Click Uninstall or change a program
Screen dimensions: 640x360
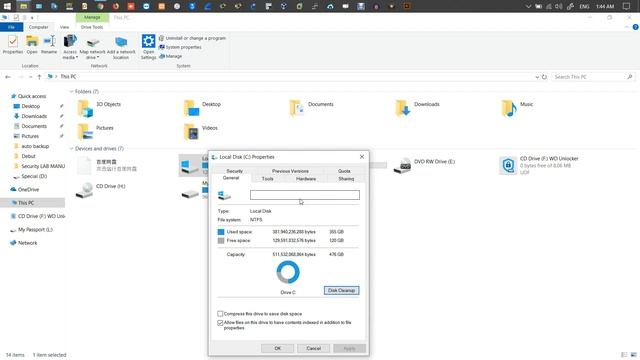[x=192, y=38]
